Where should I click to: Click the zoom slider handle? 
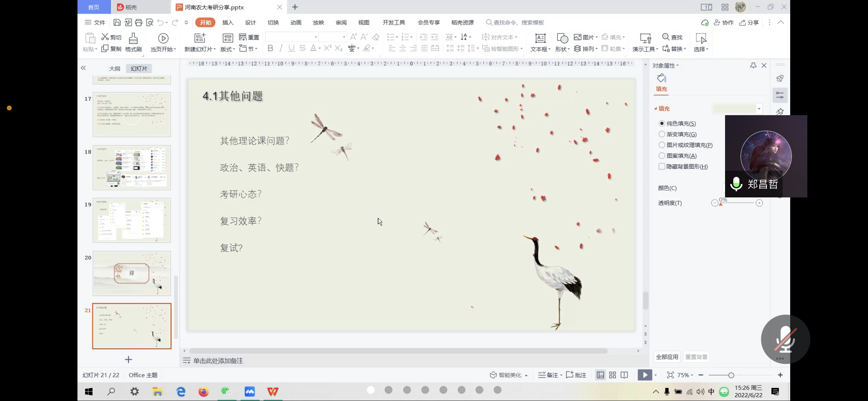(731, 375)
